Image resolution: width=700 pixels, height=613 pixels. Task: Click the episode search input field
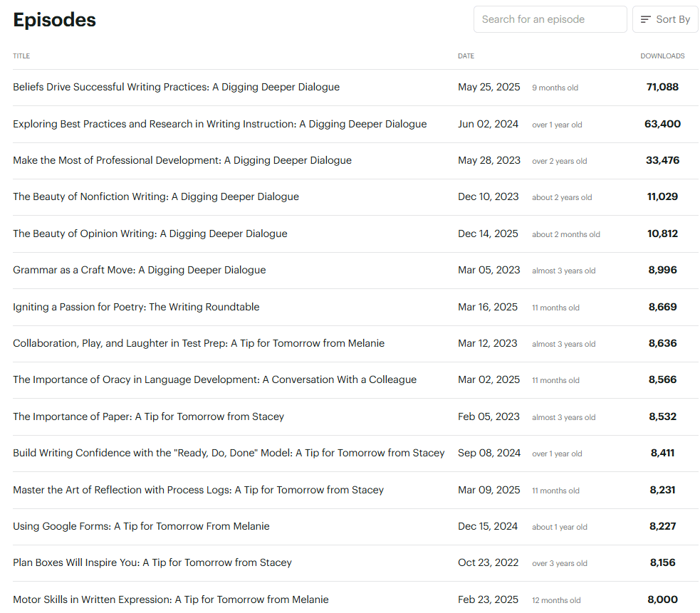(x=550, y=19)
